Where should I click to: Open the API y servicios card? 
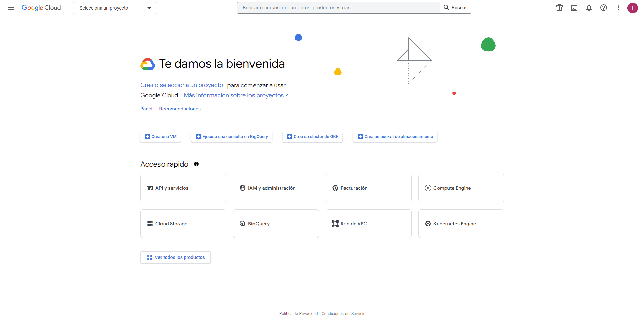pyautogui.click(x=183, y=188)
